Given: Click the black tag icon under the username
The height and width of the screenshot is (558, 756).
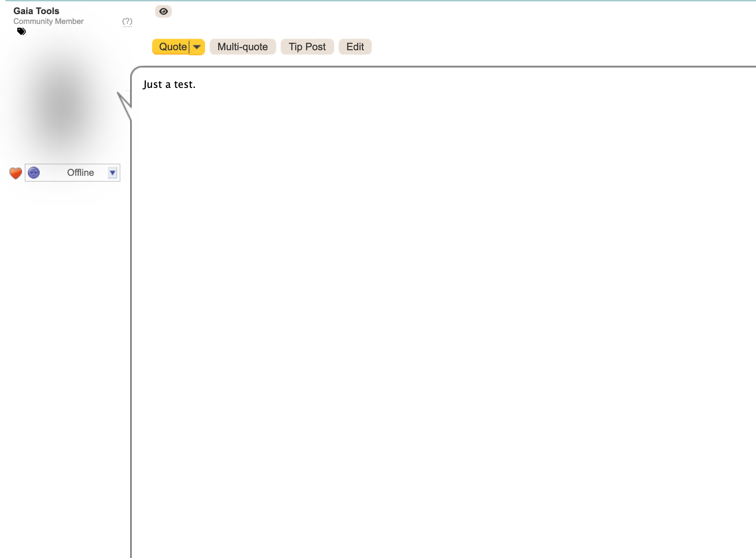Looking at the screenshot, I should click(x=22, y=31).
